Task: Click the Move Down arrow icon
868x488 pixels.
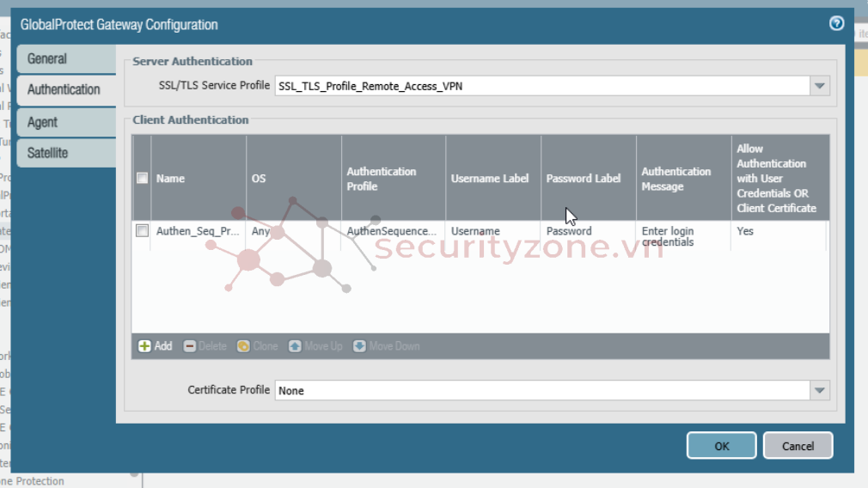Action: (x=359, y=346)
